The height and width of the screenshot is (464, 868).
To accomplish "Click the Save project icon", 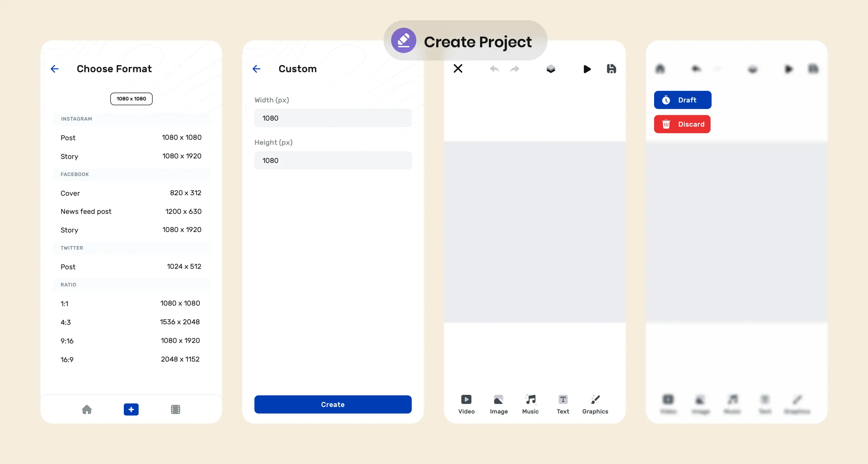I will (x=611, y=69).
